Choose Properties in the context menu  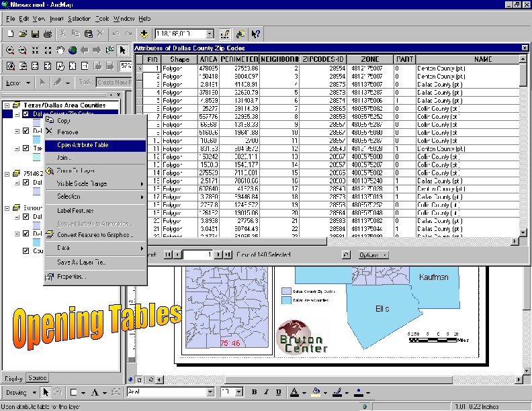coord(95,277)
